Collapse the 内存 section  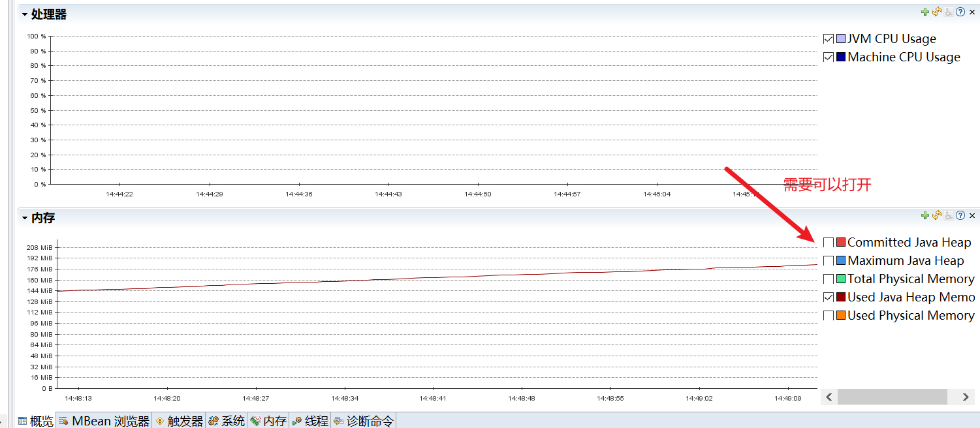pyautogui.click(x=25, y=218)
